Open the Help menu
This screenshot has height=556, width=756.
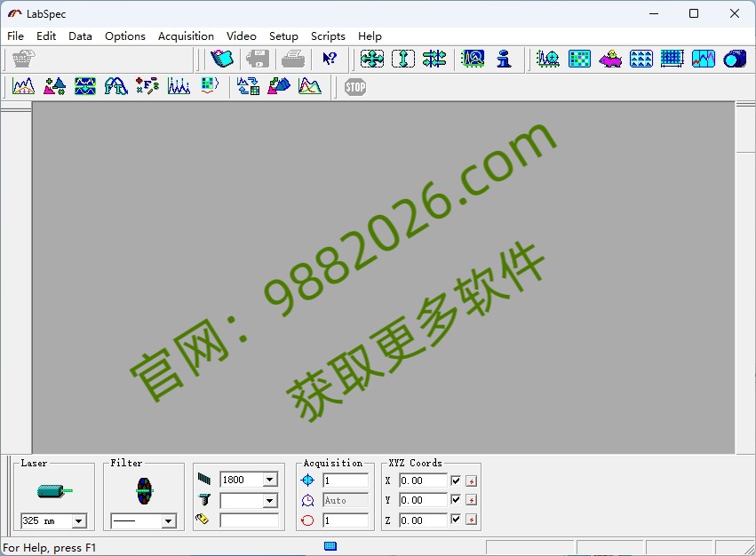(x=370, y=36)
